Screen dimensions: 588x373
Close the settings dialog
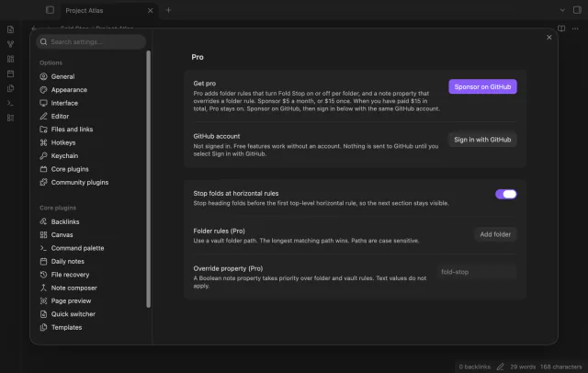point(549,37)
